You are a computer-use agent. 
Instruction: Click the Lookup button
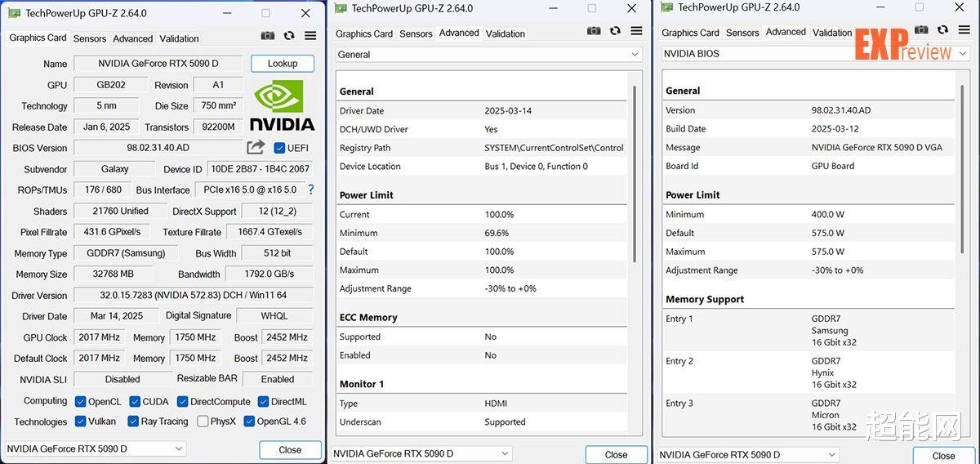coord(283,64)
